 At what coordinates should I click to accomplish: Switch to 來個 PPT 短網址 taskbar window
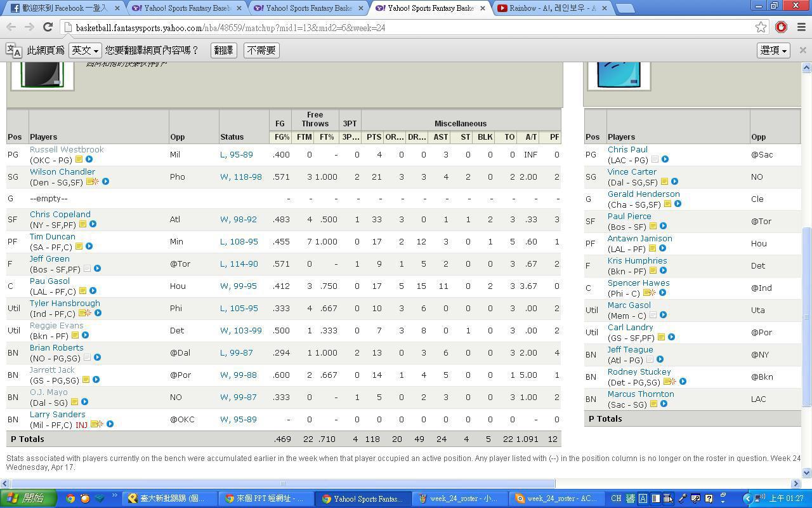(266, 498)
